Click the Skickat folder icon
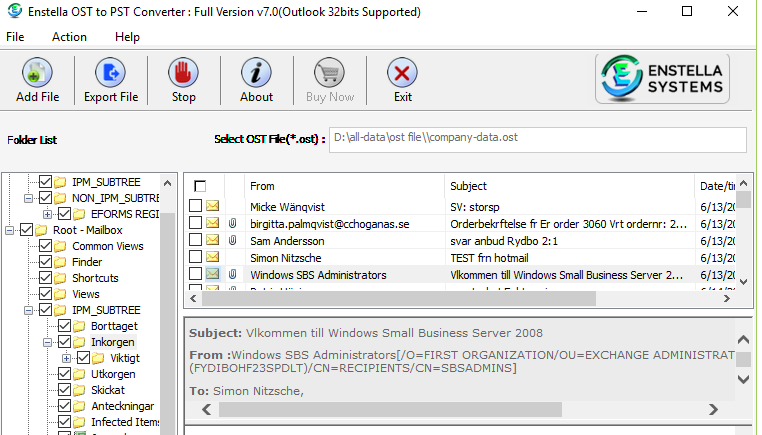 click(x=79, y=390)
